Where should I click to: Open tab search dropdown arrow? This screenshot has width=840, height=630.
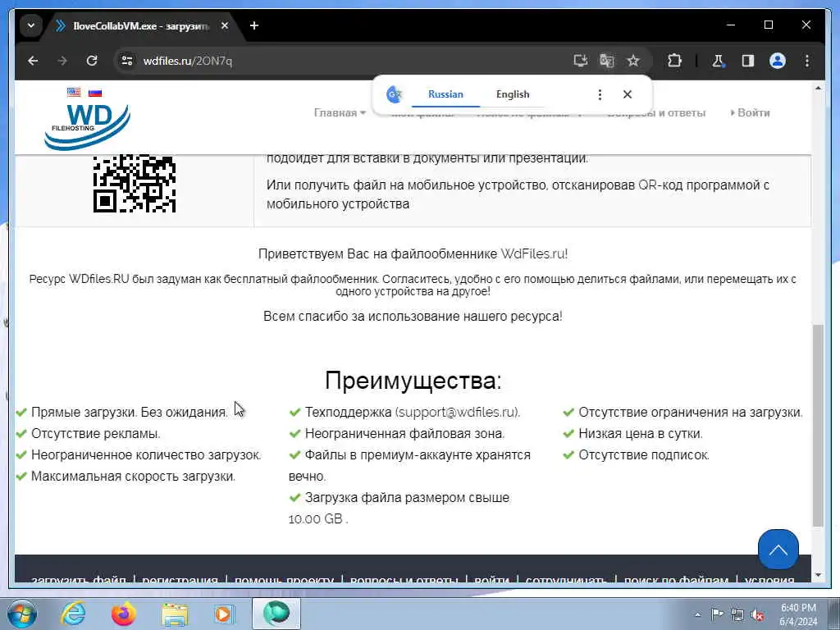point(31,25)
